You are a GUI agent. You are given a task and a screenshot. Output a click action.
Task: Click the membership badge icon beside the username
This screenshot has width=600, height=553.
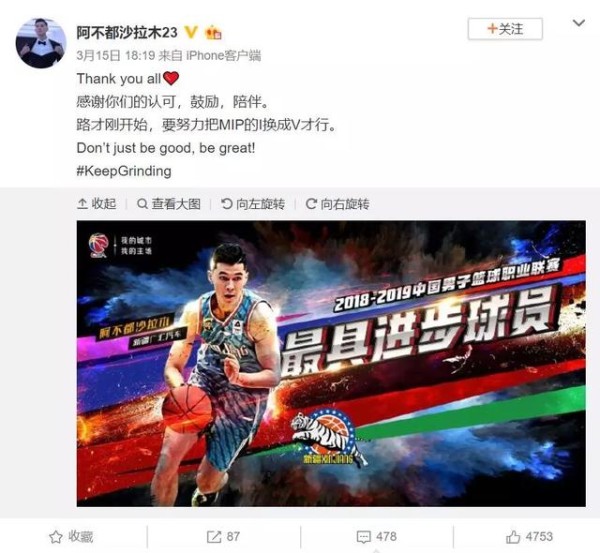(214, 33)
